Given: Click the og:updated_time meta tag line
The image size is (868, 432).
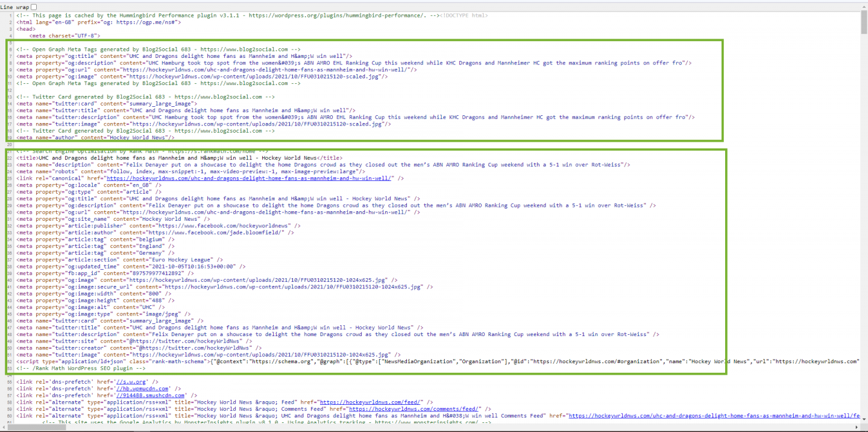Looking at the screenshot, I should [x=131, y=266].
